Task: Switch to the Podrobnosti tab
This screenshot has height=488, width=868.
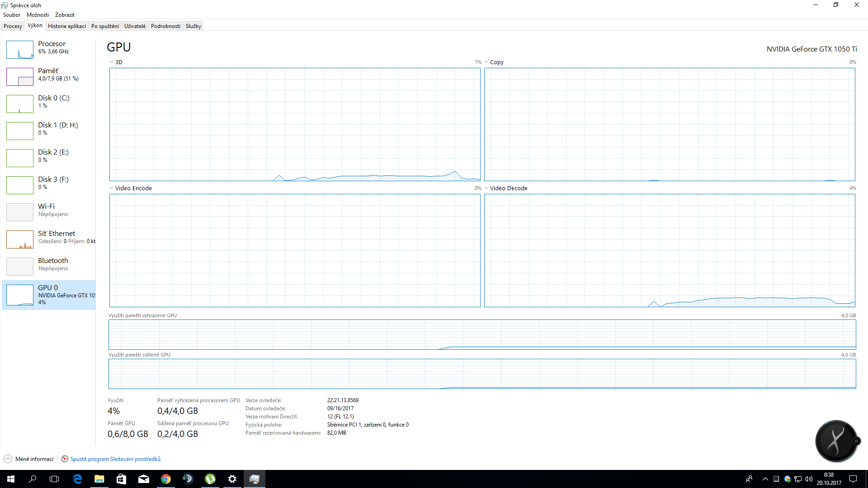Action: point(165,26)
